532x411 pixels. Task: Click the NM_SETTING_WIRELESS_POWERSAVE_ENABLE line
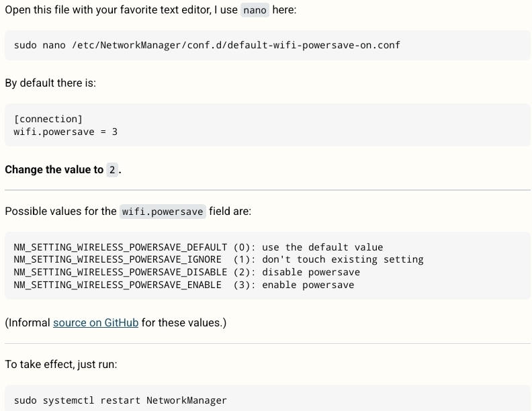(x=183, y=285)
